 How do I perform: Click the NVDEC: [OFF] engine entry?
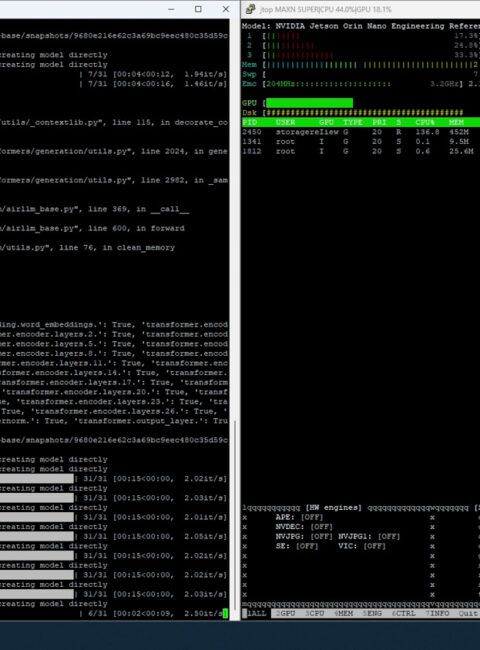click(x=304, y=527)
